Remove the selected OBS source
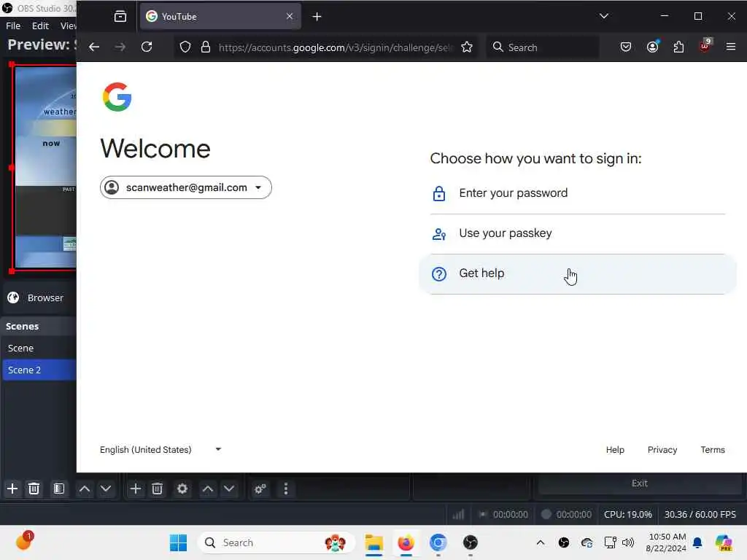Viewport: 747px width, 560px height. point(158,489)
